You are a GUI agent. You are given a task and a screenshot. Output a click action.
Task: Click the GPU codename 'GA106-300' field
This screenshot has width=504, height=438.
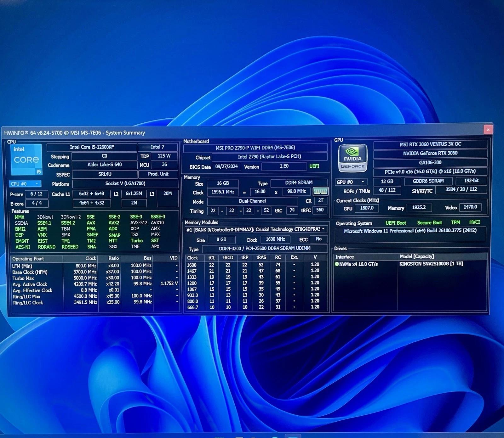[x=430, y=163]
